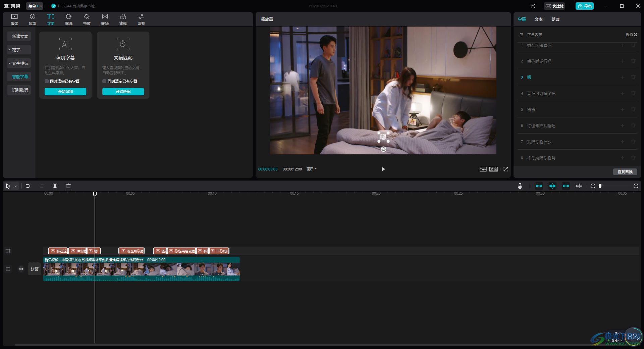Select 识别歌词 in the sidebar
This screenshot has height=349, width=644.
pos(19,90)
